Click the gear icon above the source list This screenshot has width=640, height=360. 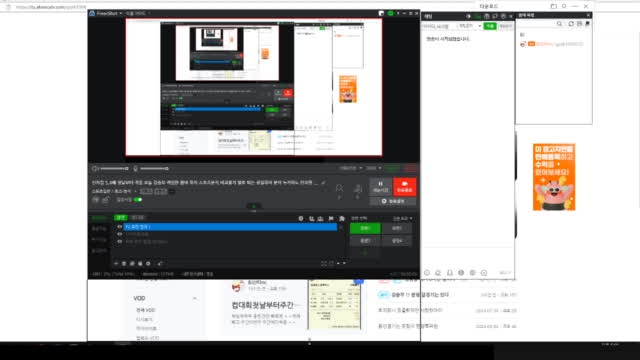(301, 218)
